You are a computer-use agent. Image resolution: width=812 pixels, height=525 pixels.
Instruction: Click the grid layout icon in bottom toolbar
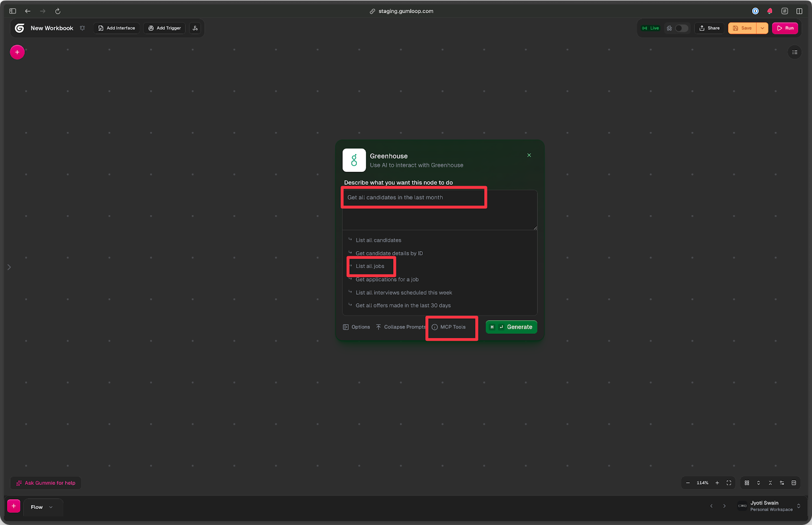747,483
